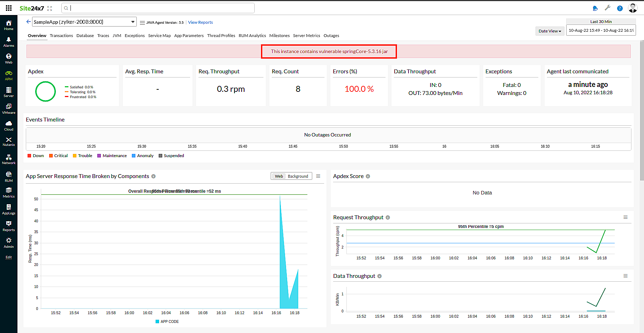This screenshot has width=644, height=333.
Task: Switch to the Transactions tab
Action: (61, 36)
